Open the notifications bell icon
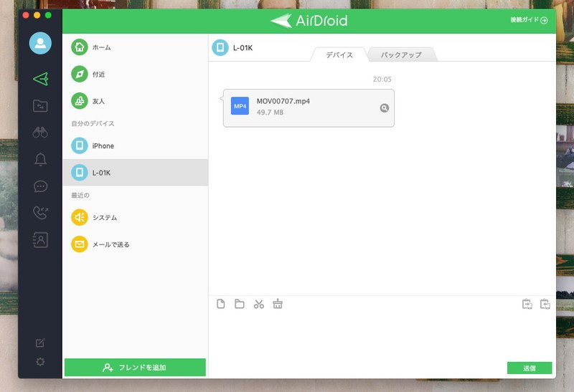 click(x=40, y=159)
